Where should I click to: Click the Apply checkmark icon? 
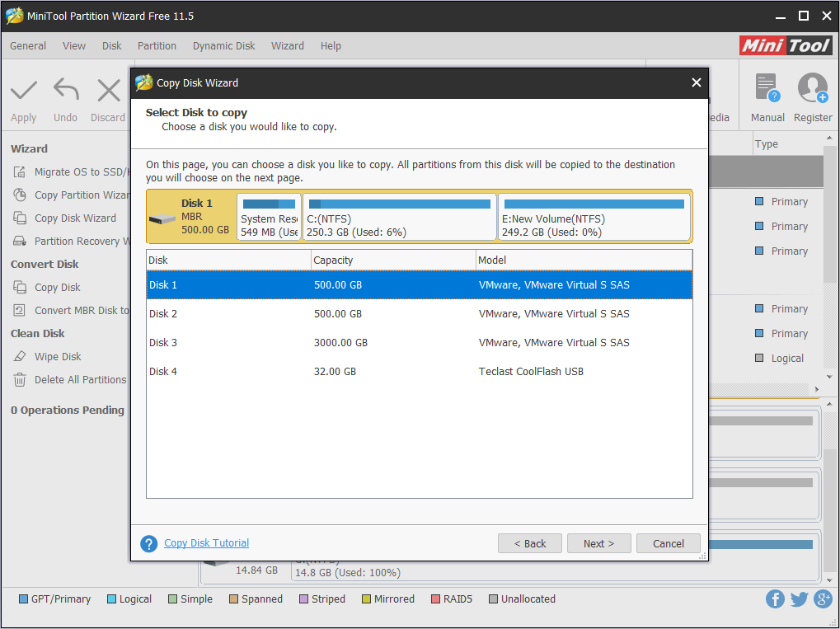[x=24, y=91]
